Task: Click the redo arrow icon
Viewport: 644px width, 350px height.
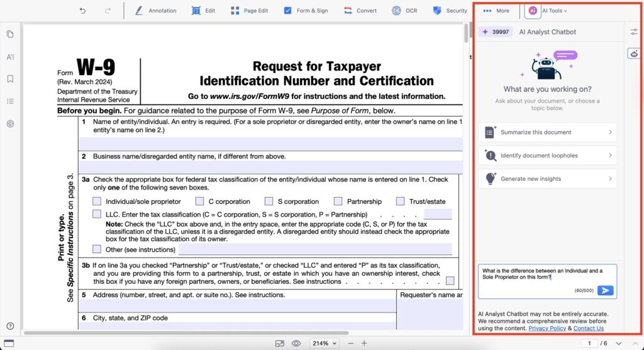Action: (108, 11)
